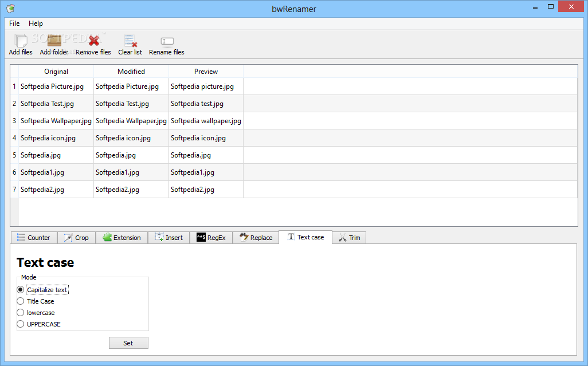Click Original cell 'Softpedia.jpg'
This screenshot has height=366, width=588.
56,155
